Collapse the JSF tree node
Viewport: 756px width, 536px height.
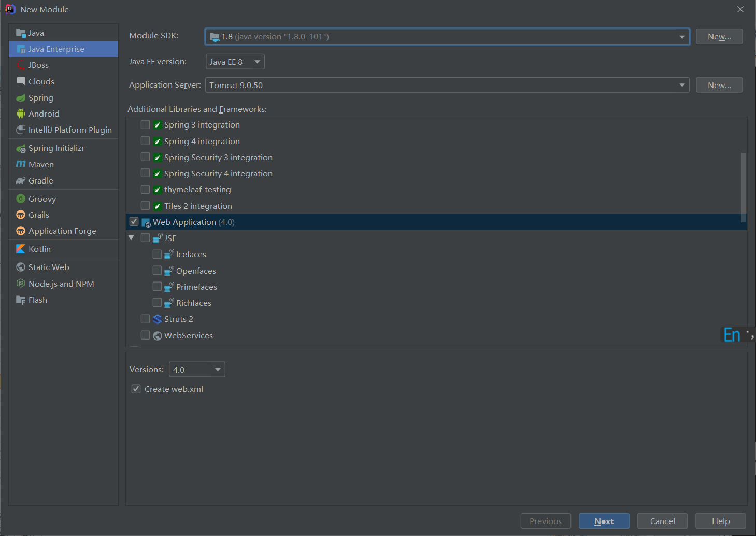131,238
